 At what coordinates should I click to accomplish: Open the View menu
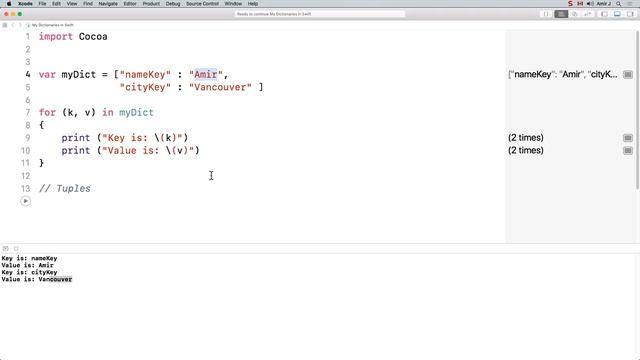(x=72, y=4)
